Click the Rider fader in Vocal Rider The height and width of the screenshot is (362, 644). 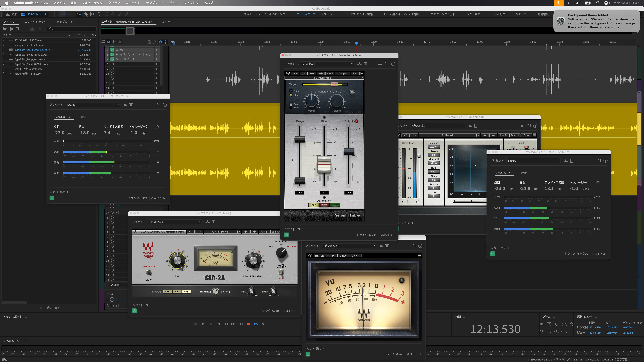coord(324,165)
